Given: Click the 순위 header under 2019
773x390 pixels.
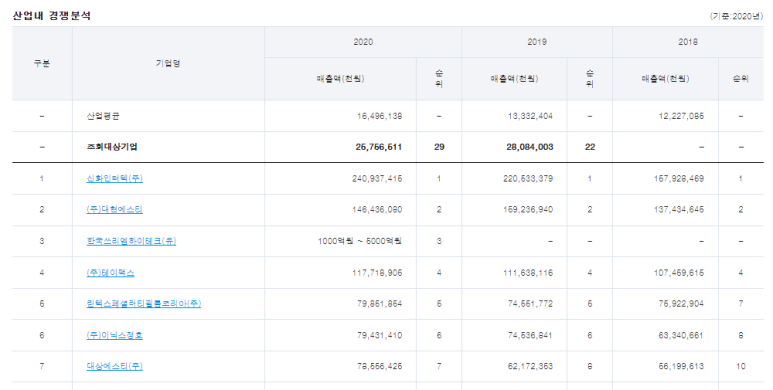Looking at the screenshot, I should tap(590, 79).
